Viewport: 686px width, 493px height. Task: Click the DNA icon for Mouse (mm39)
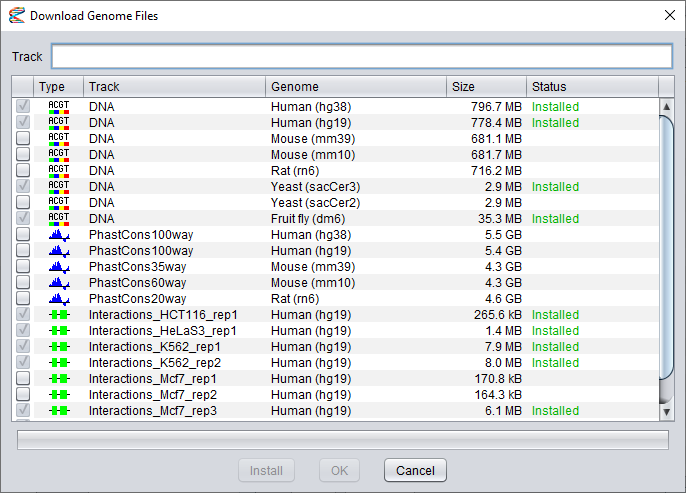pos(59,139)
